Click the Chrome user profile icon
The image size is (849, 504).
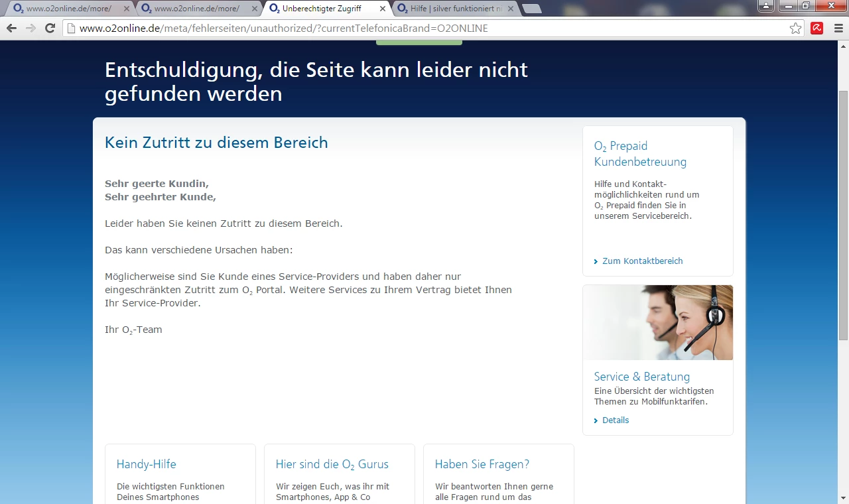pyautogui.click(x=765, y=5)
